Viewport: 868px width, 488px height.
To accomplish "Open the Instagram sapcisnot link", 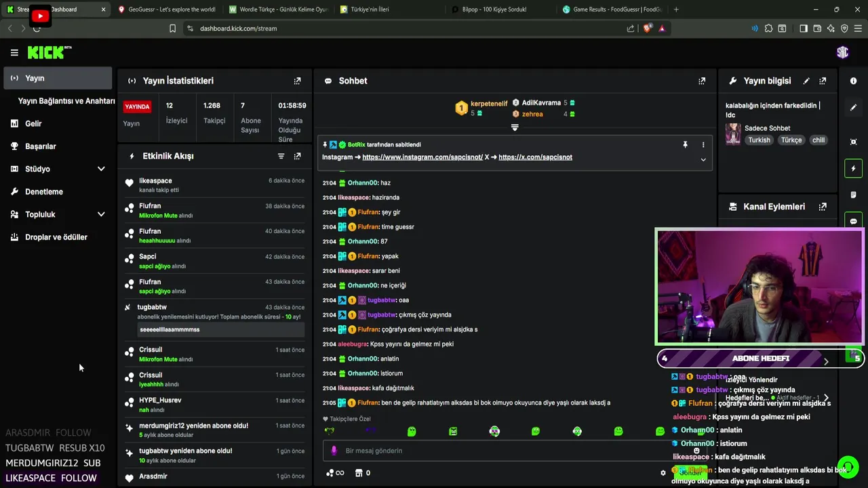I will (422, 157).
